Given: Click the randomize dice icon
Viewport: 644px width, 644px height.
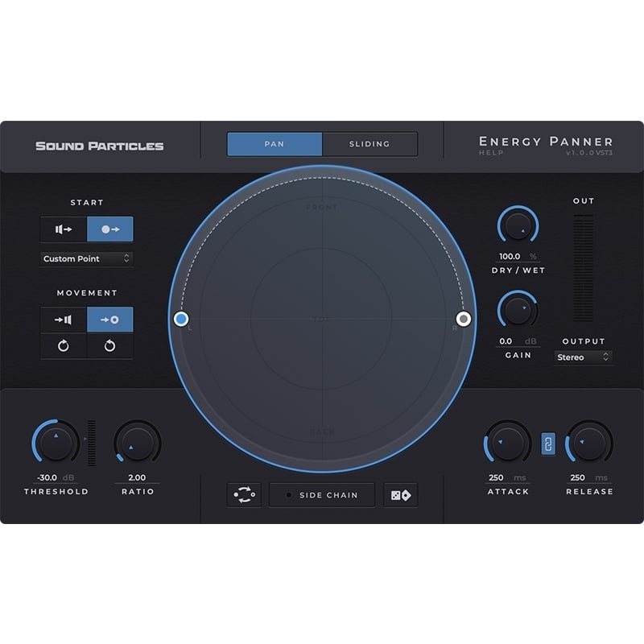Looking at the screenshot, I should [x=400, y=495].
